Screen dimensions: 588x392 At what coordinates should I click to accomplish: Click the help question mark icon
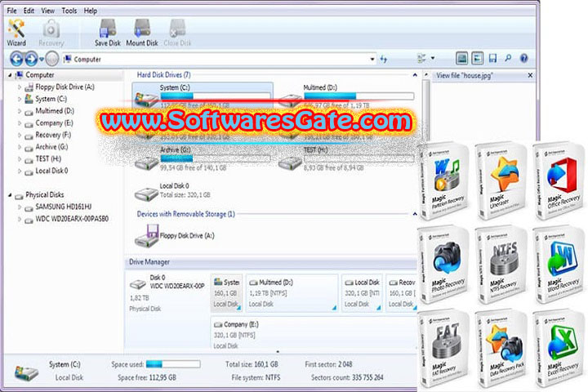pyautogui.click(x=523, y=58)
